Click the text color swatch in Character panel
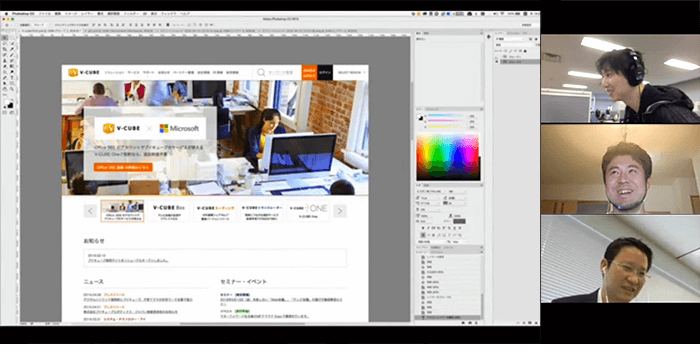 click(x=459, y=221)
